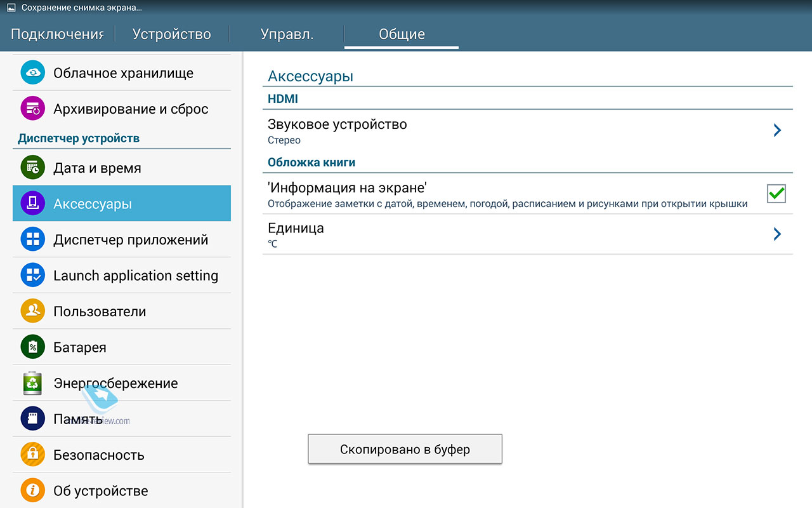Click the Power saving recycle icon (Энергосбережение)
Image resolution: width=812 pixels, height=508 pixels.
[x=32, y=383]
